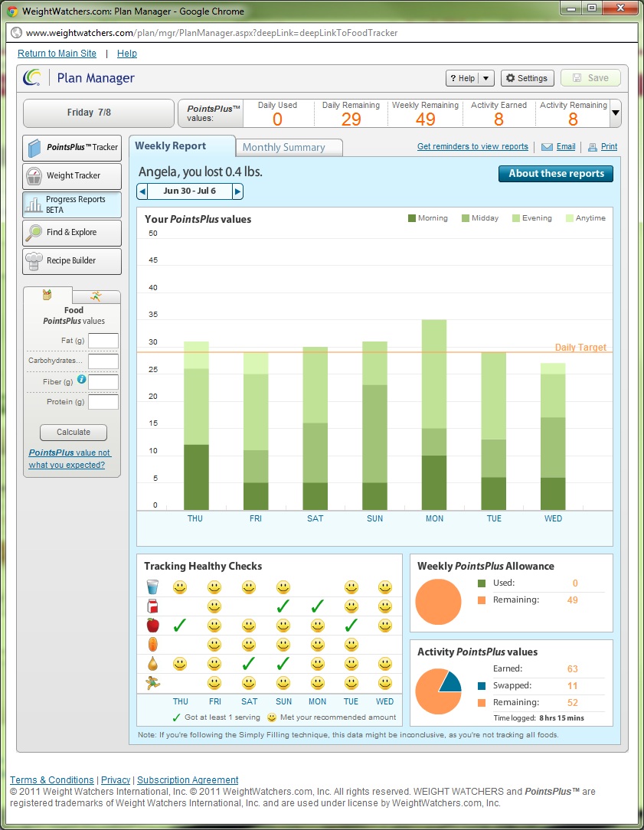Open Recipe Builder chef hat icon
The height and width of the screenshot is (830, 644).
34,261
